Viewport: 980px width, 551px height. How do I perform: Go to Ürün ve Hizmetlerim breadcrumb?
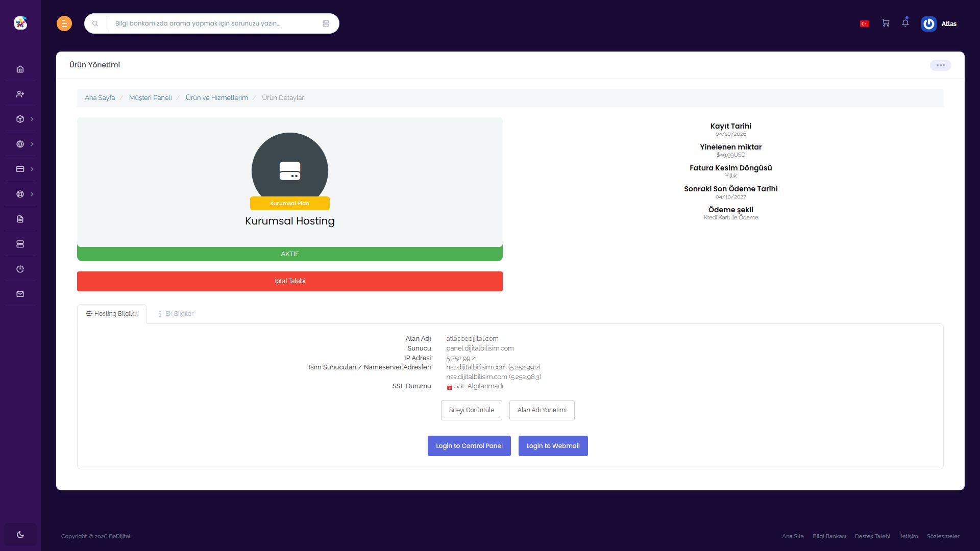217,98
